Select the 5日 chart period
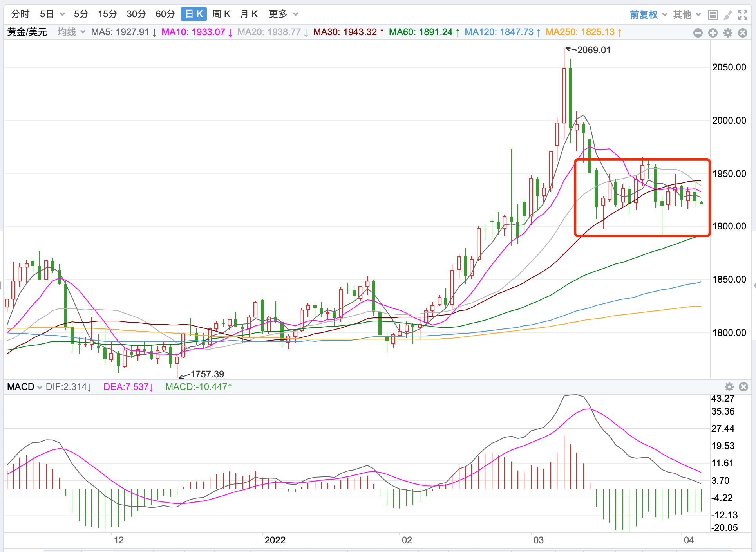This screenshot has width=756, height=552. click(x=47, y=14)
